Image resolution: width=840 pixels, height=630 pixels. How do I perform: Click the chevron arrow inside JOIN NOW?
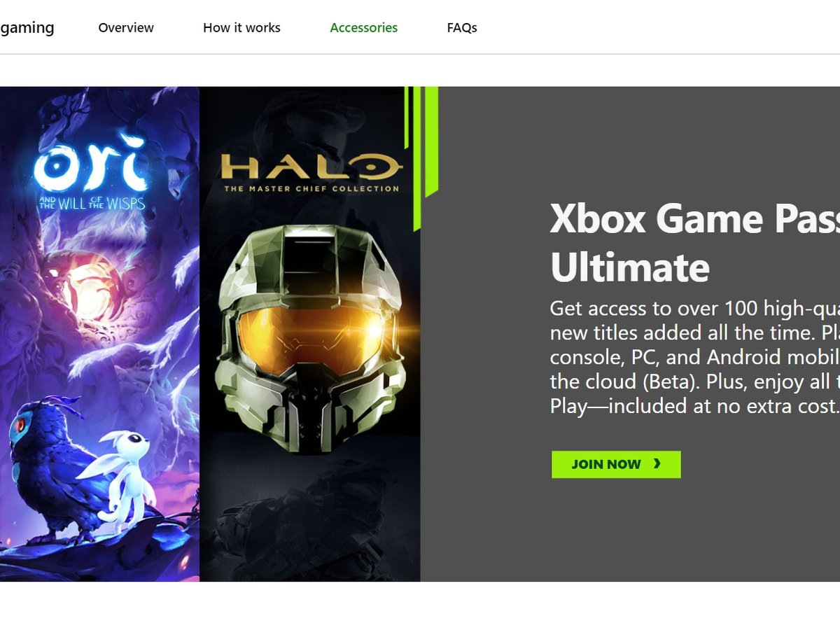pos(657,464)
